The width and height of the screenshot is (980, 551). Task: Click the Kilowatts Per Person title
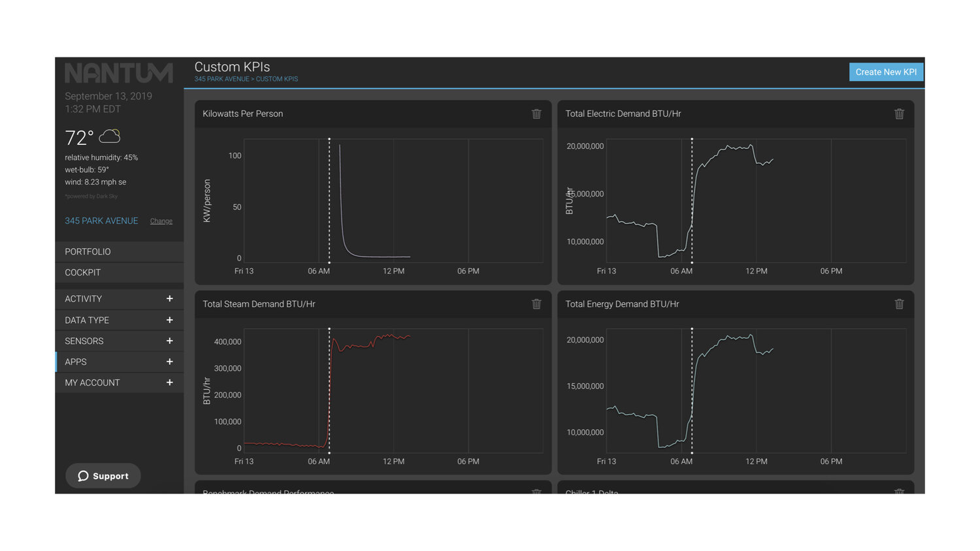(x=242, y=114)
